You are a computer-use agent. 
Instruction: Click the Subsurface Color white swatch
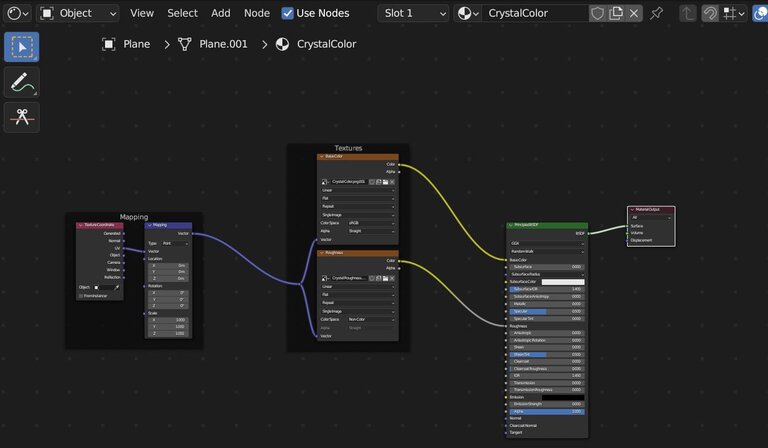[562, 281]
